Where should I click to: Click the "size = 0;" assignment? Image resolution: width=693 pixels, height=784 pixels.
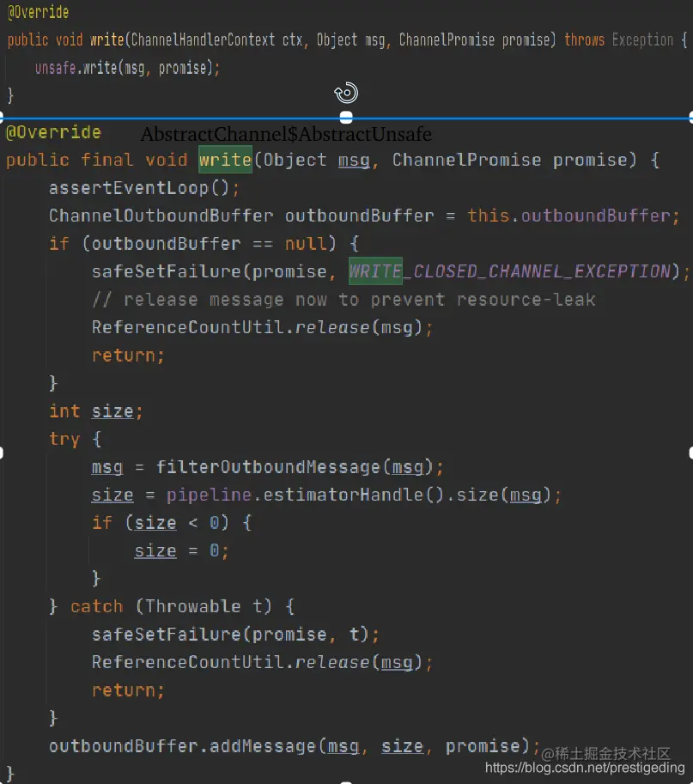pos(181,551)
